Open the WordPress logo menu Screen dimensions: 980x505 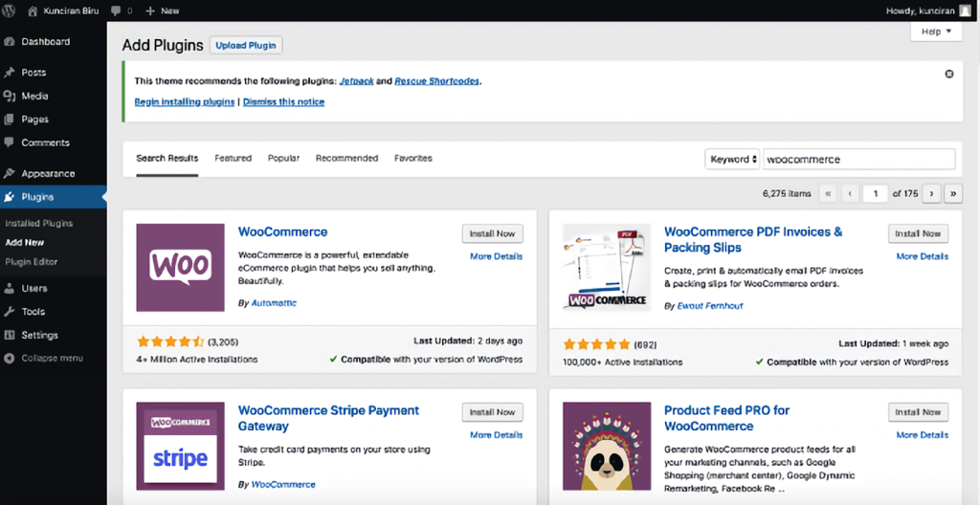point(10,11)
